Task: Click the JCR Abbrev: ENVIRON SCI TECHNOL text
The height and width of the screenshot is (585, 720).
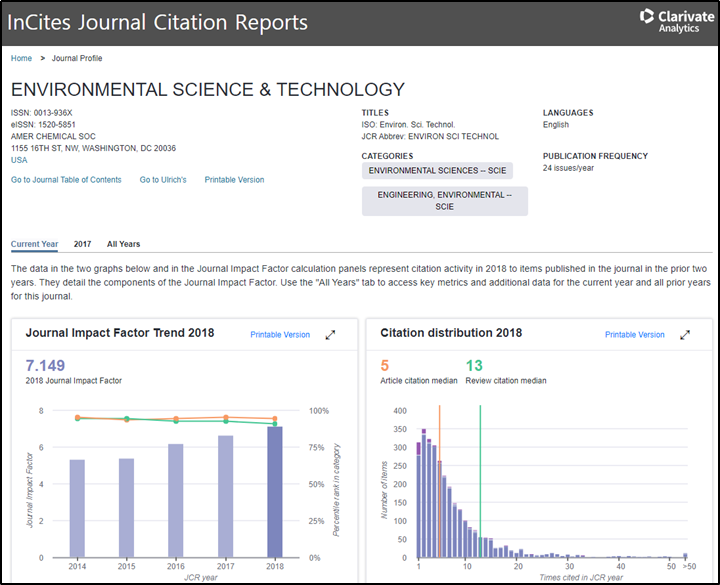Action: 430,136
